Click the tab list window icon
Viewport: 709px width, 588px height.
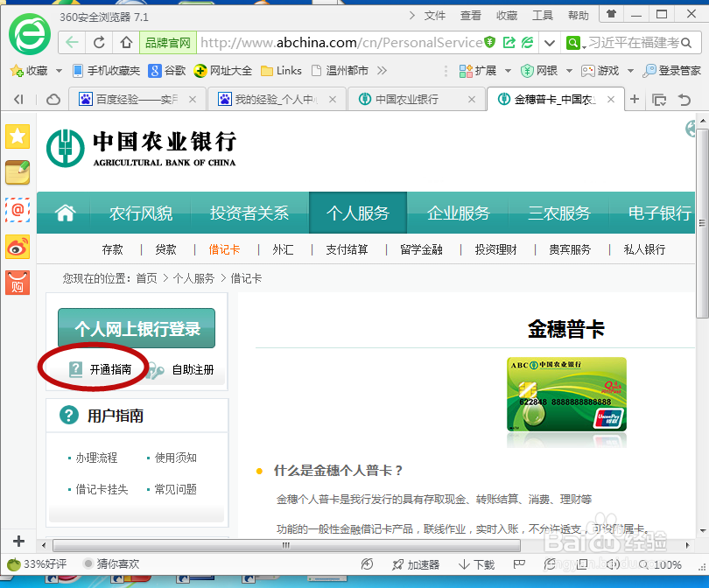coord(659,100)
